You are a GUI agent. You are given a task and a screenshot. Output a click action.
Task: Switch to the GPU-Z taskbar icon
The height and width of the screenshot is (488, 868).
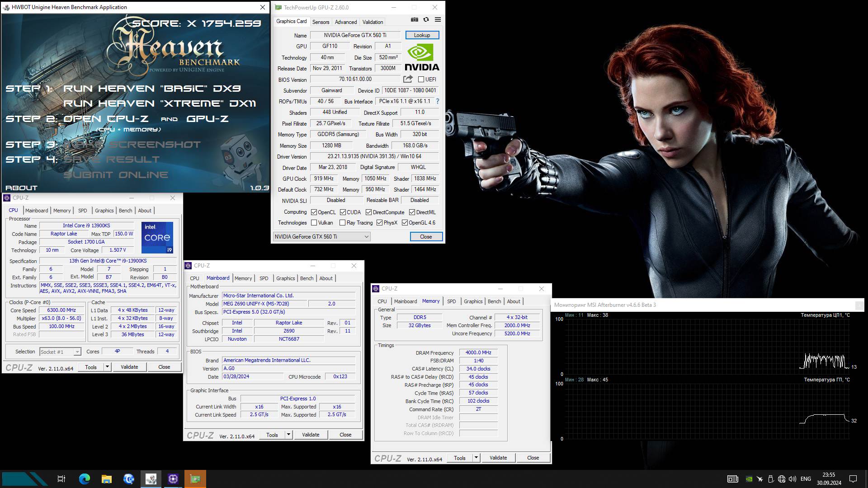point(195,479)
